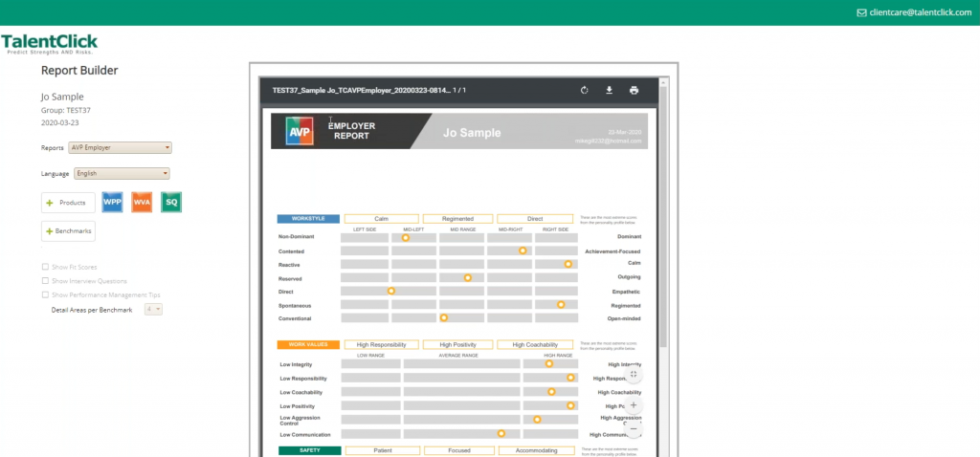This screenshot has height=457, width=980.
Task: Click the Products add button
Action: coord(67,203)
